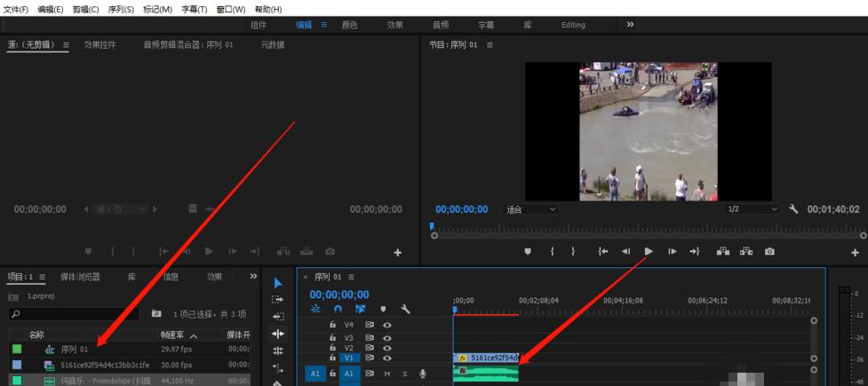Open the 适合 zoom level dropdown
The height and width of the screenshot is (386, 868).
click(x=531, y=209)
